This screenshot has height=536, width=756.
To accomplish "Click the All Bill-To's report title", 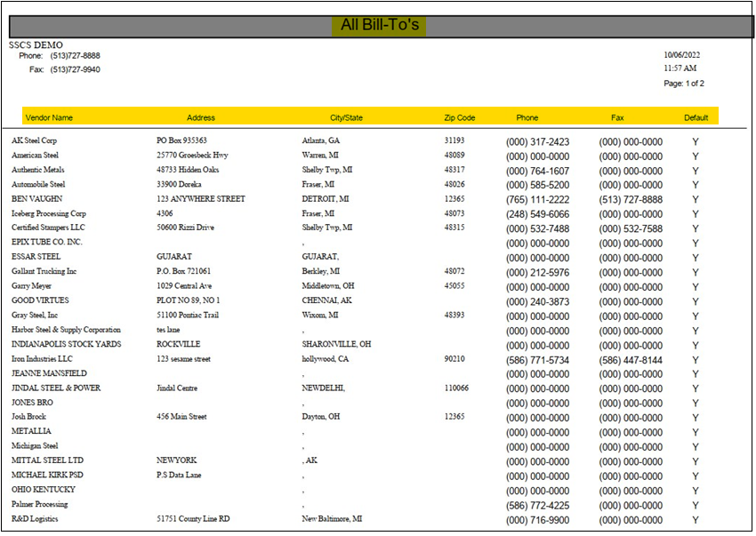I will pyautogui.click(x=380, y=25).
